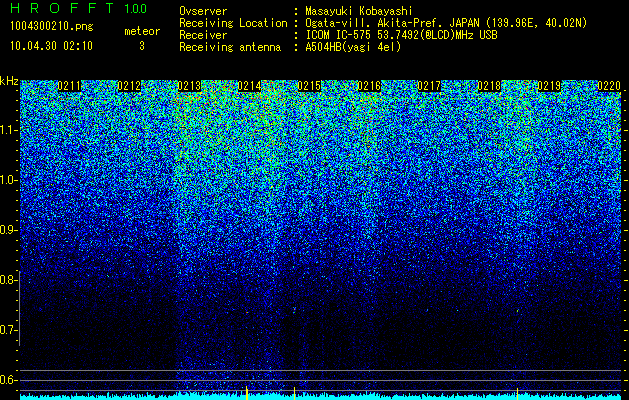
Task: Click the 0220 time label
Action: pyautogui.click(x=609, y=86)
